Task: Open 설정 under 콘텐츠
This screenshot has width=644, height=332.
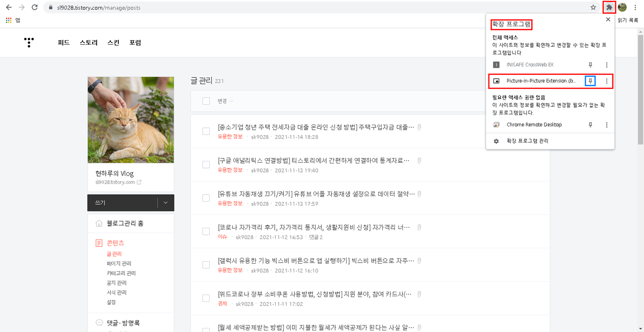Action: point(111,302)
